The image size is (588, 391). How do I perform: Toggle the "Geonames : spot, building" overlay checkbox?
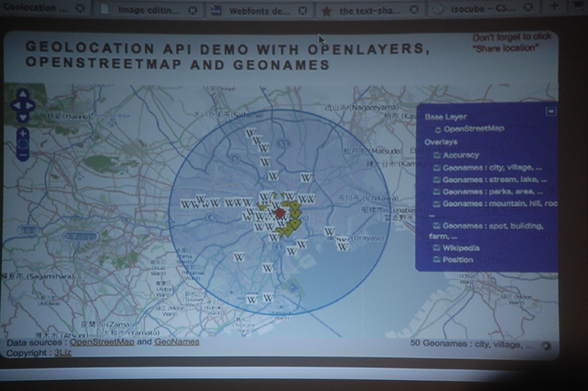coord(437,226)
